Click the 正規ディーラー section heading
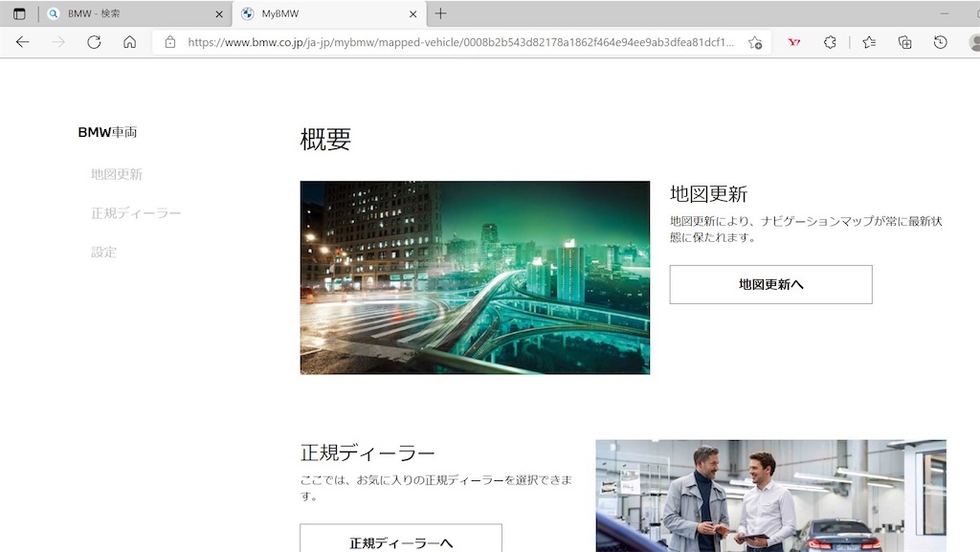980x552 pixels. [367, 453]
